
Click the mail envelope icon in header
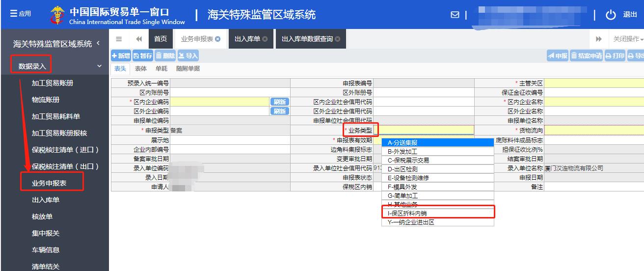[x=455, y=15]
